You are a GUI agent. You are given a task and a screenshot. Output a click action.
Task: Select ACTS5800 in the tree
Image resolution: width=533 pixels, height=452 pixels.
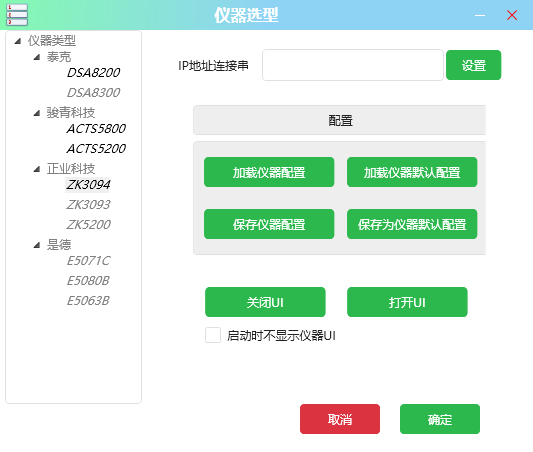(x=96, y=129)
